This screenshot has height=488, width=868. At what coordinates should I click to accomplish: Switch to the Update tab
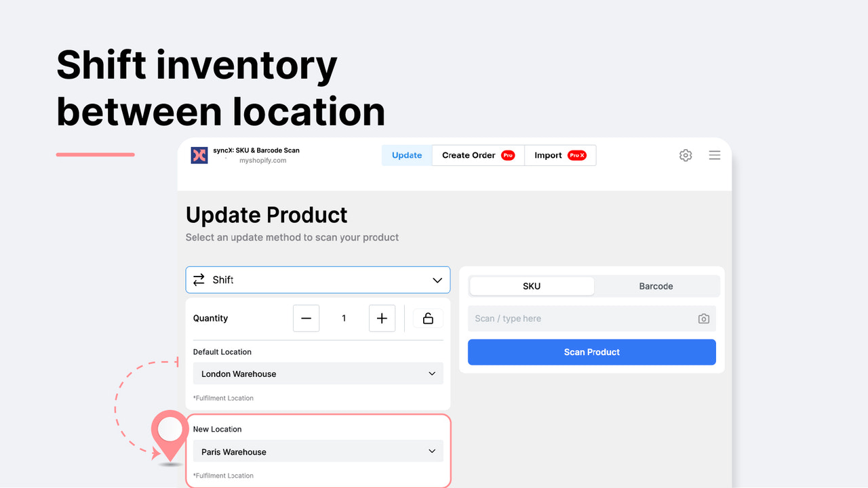[406, 155]
